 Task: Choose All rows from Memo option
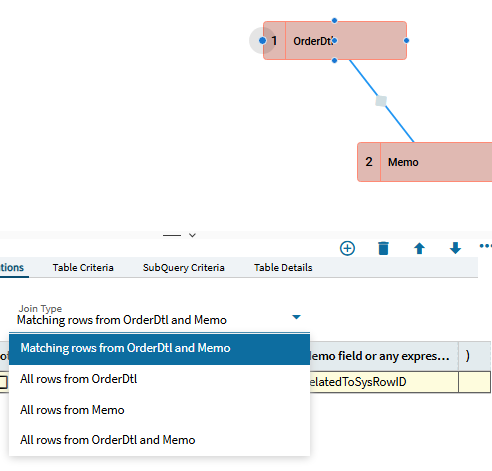tap(159, 410)
